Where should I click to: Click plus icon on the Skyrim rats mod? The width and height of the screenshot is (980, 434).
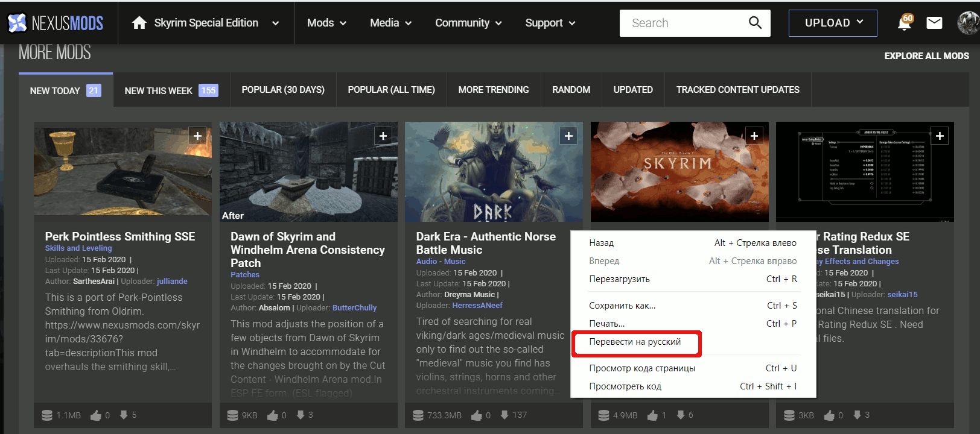point(754,136)
